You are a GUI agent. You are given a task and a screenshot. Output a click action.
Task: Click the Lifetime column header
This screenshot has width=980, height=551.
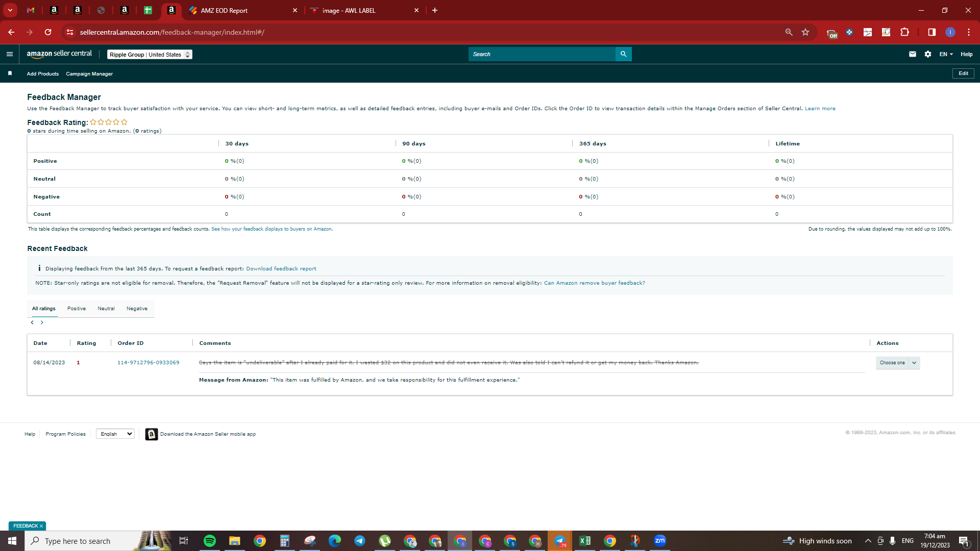[x=788, y=144]
